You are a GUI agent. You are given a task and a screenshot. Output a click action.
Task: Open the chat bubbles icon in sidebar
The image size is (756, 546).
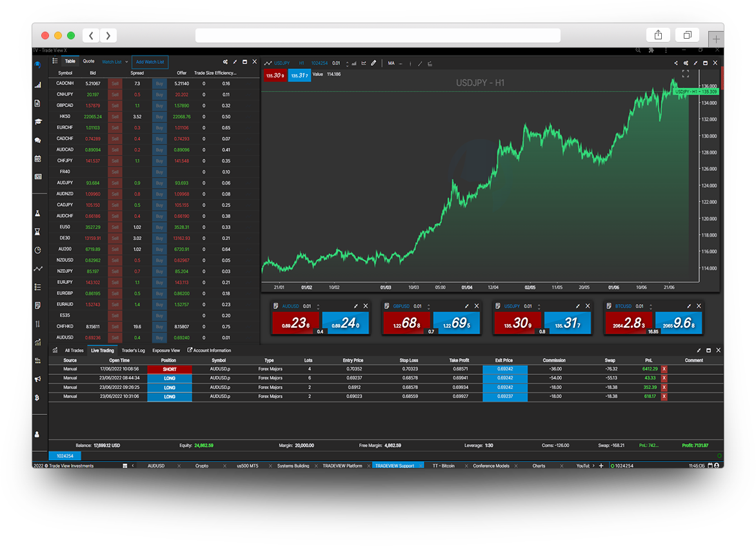[x=38, y=140]
